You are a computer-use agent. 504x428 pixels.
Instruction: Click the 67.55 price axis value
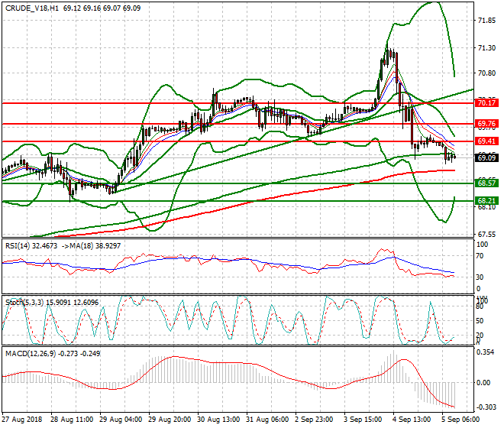486,235
